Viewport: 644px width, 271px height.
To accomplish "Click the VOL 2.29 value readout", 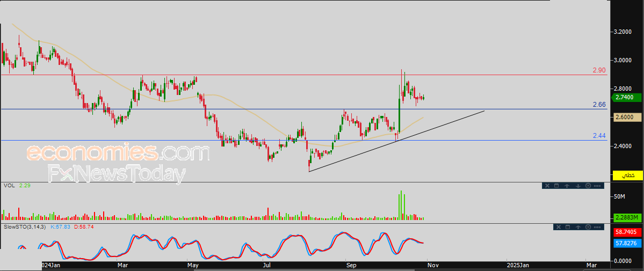I will (25, 186).
